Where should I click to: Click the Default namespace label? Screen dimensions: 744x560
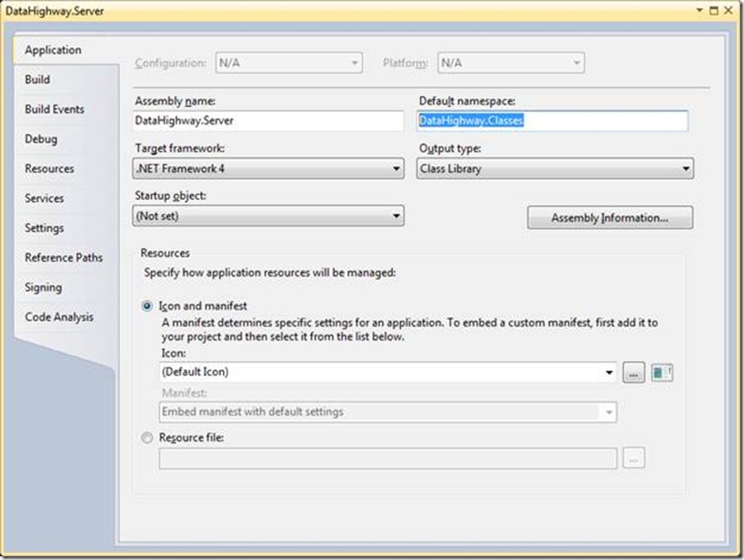tap(467, 101)
